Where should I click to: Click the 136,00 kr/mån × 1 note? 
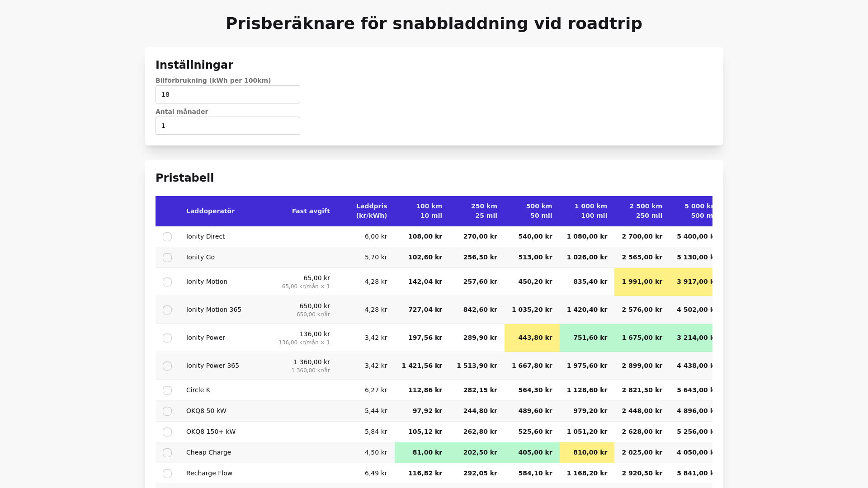pyautogui.click(x=304, y=343)
